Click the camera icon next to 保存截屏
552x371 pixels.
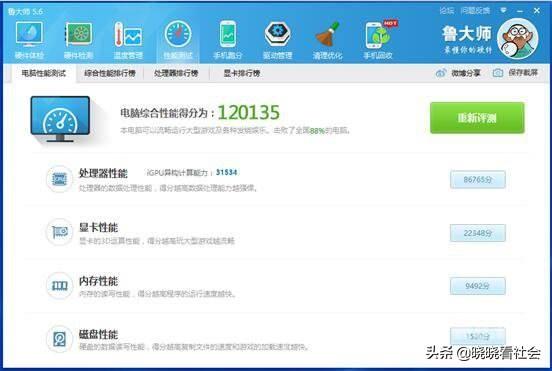click(498, 73)
